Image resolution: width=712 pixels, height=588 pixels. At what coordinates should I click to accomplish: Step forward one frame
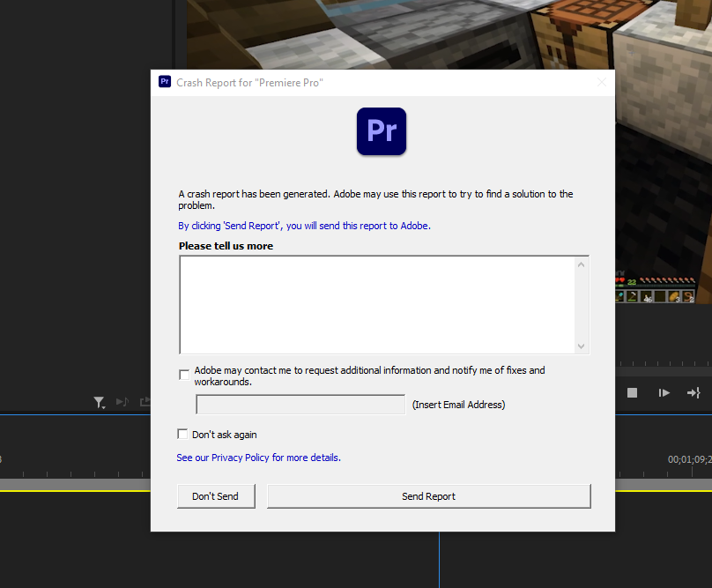(664, 393)
